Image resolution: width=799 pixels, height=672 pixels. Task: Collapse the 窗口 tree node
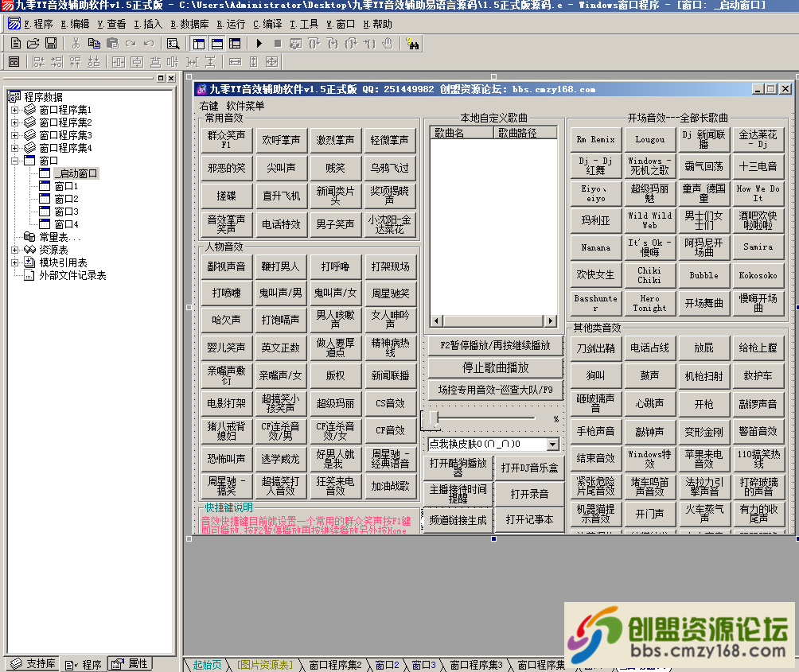coord(15,161)
